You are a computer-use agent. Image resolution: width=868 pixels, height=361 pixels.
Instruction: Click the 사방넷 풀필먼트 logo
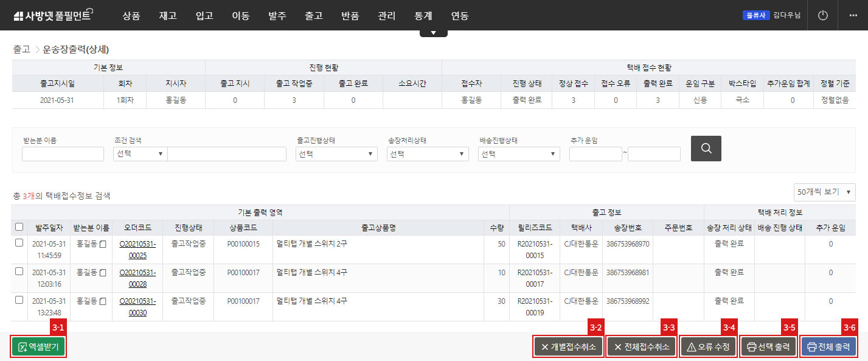pyautogui.click(x=52, y=16)
